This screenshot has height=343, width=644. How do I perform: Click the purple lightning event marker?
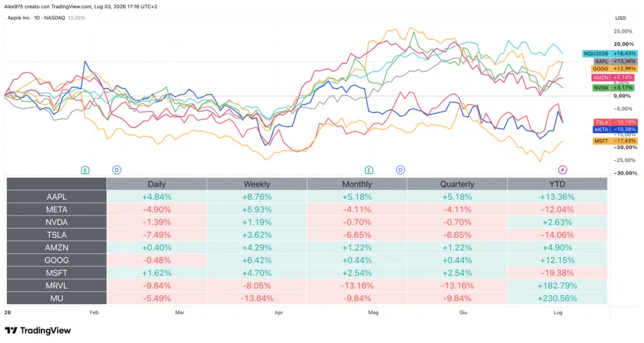click(x=563, y=170)
